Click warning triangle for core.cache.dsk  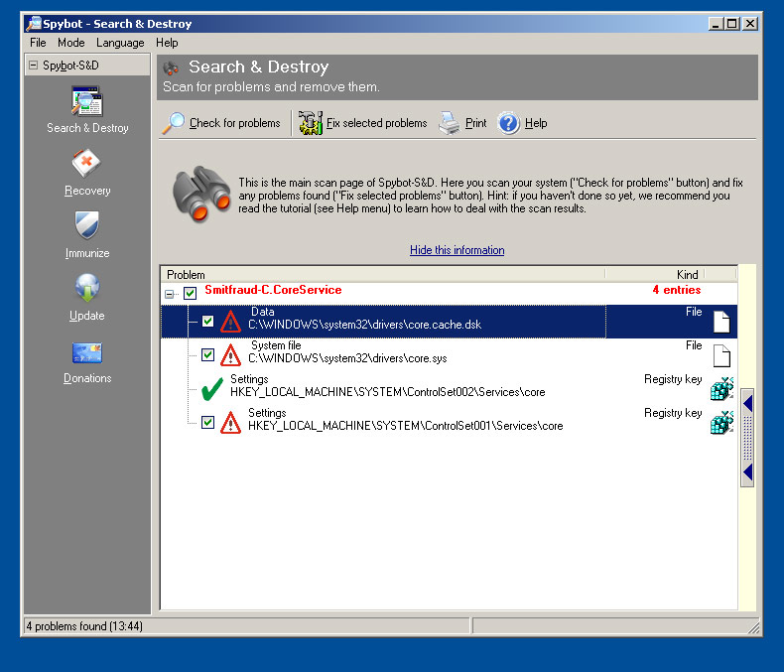230,322
